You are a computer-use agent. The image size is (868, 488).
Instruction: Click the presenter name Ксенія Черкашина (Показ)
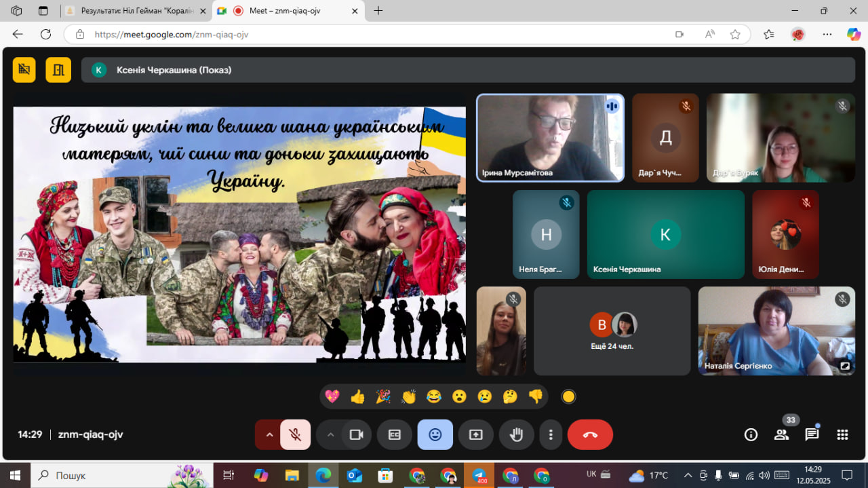click(174, 70)
